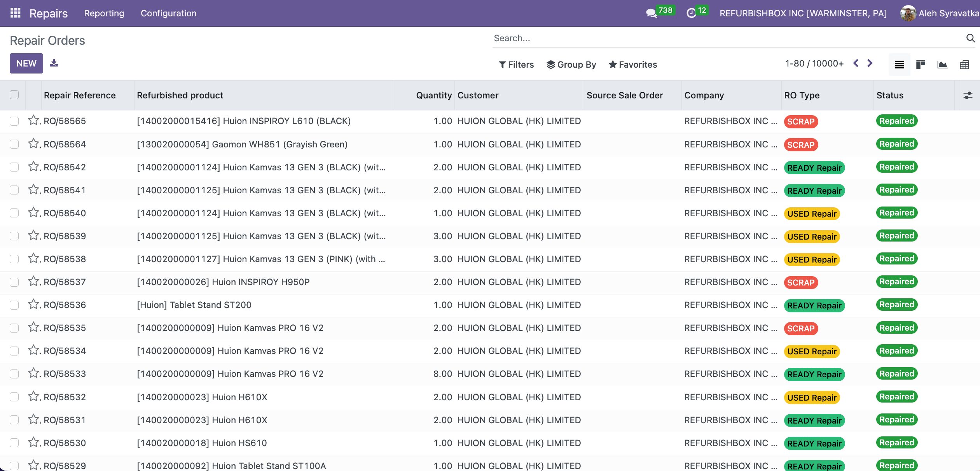Star repair order RO/58538 as favorite
The image size is (980, 471).
click(33, 258)
